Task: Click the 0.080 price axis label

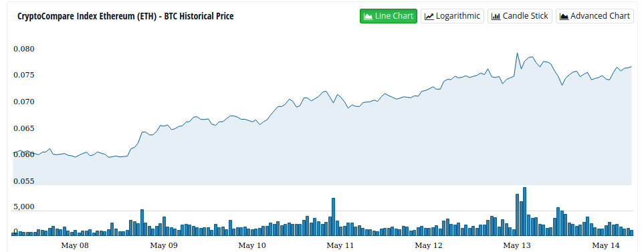Action: 24,49
